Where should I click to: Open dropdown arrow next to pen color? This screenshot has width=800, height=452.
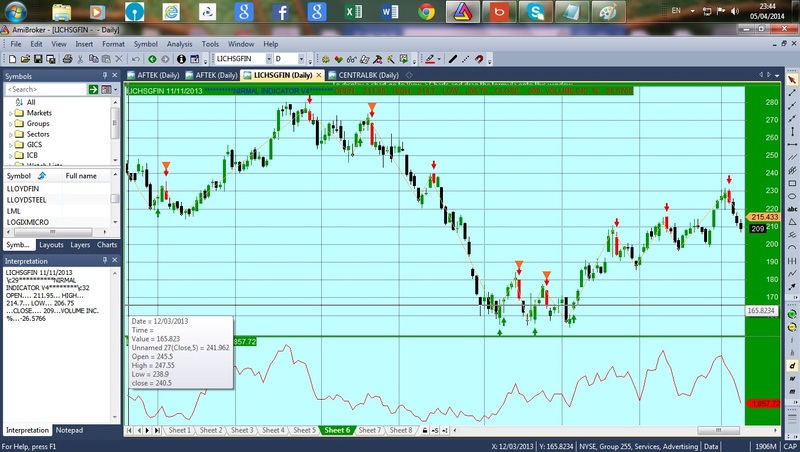pos(439,59)
